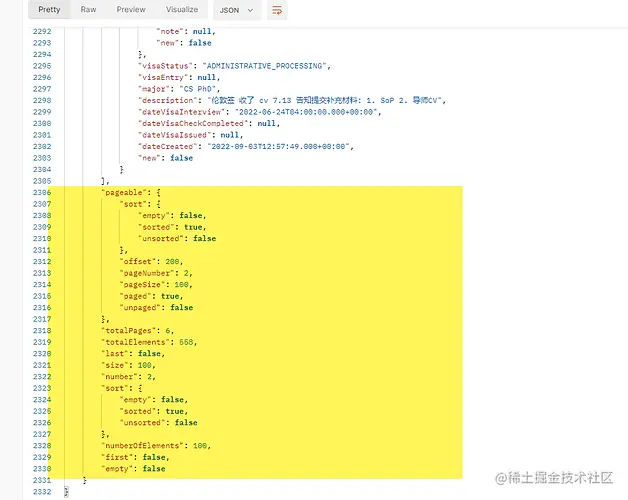Open the Visualize tab

(182, 10)
